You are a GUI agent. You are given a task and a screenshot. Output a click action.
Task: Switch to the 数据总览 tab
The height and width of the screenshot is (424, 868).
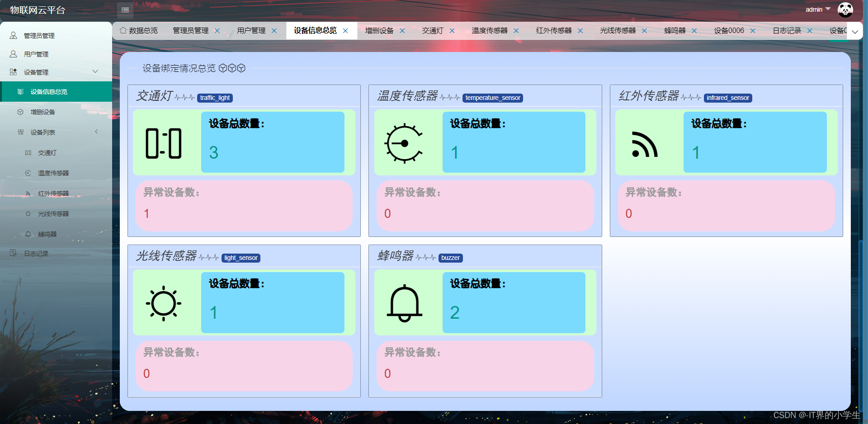click(x=143, y=30)
